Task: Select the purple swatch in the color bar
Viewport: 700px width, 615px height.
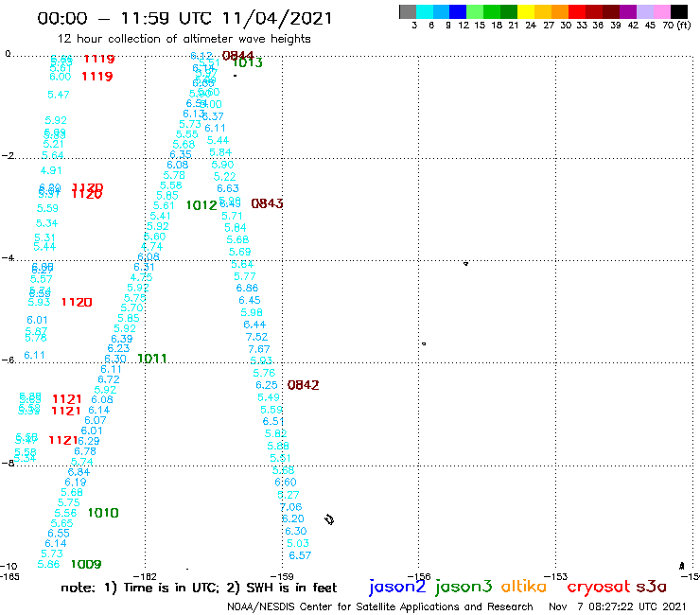Action: (628, 11)
